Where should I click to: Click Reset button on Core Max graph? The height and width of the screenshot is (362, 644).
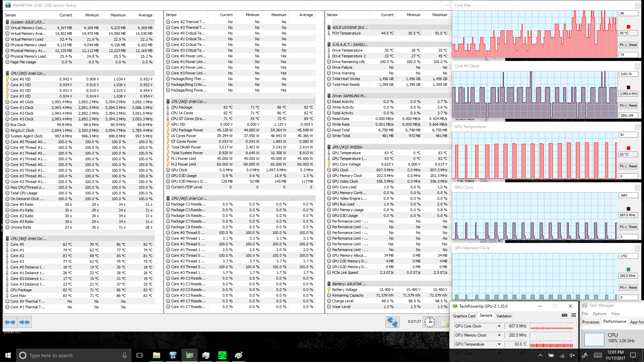click(633, 45)
